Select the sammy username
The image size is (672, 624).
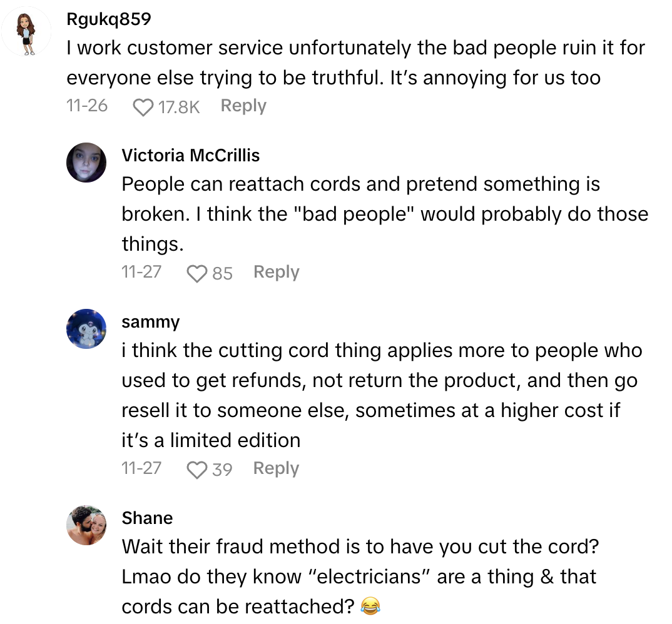click(150, 322)
